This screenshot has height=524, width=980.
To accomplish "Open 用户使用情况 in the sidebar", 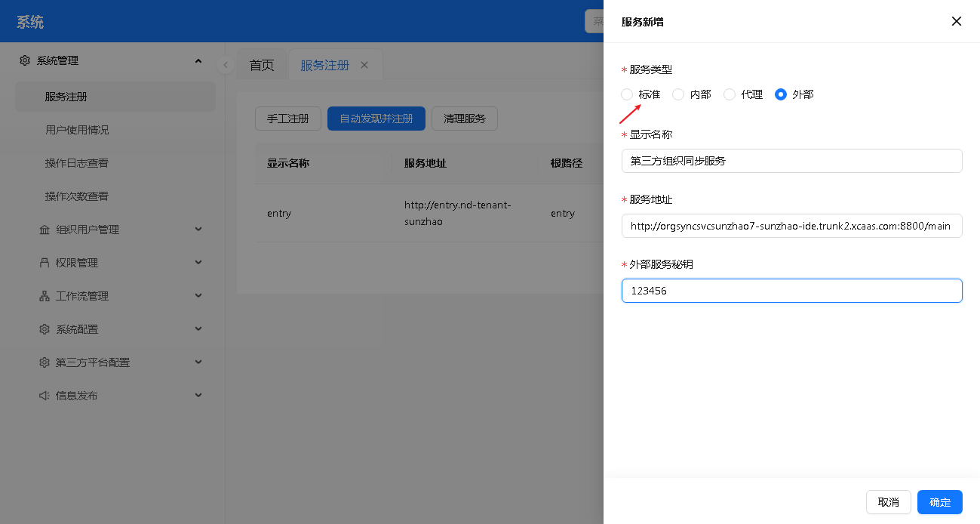I will [115, 130].
